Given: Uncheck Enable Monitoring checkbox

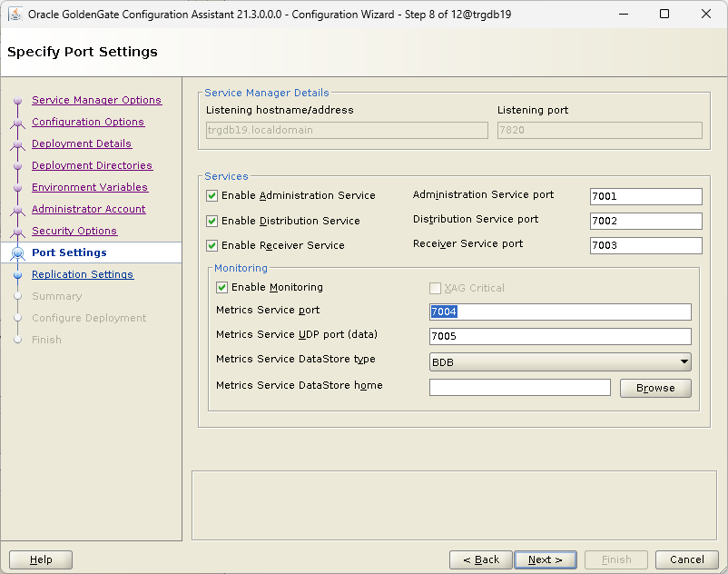Looking at the screenshot, I should click(x=221, y=288).
